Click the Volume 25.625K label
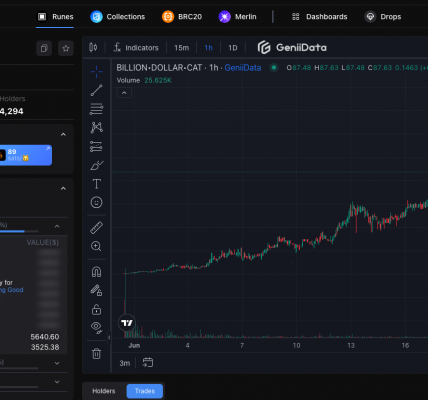Screen dimensions: 428x400 pos(144,80)
